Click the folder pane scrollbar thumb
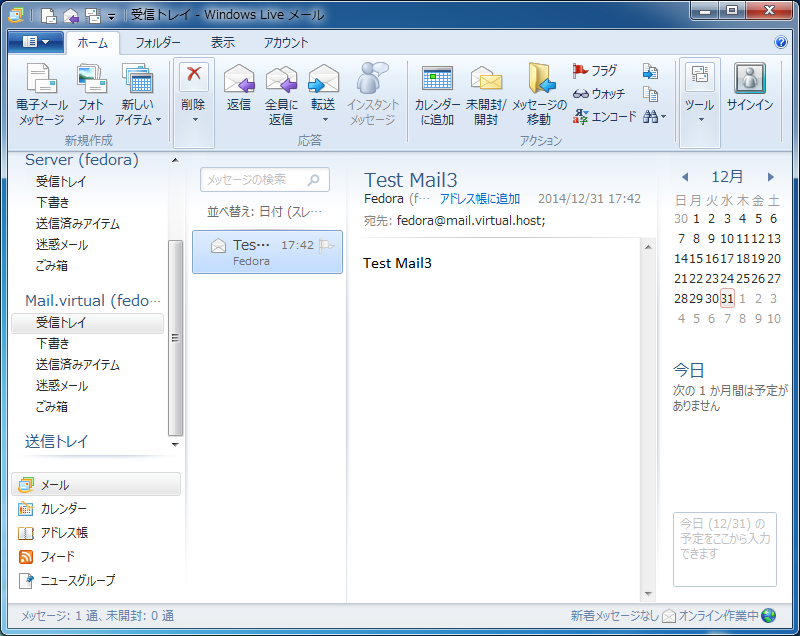Image resolution: width=800 pixels, height=636 pixels. click(175, 338)
